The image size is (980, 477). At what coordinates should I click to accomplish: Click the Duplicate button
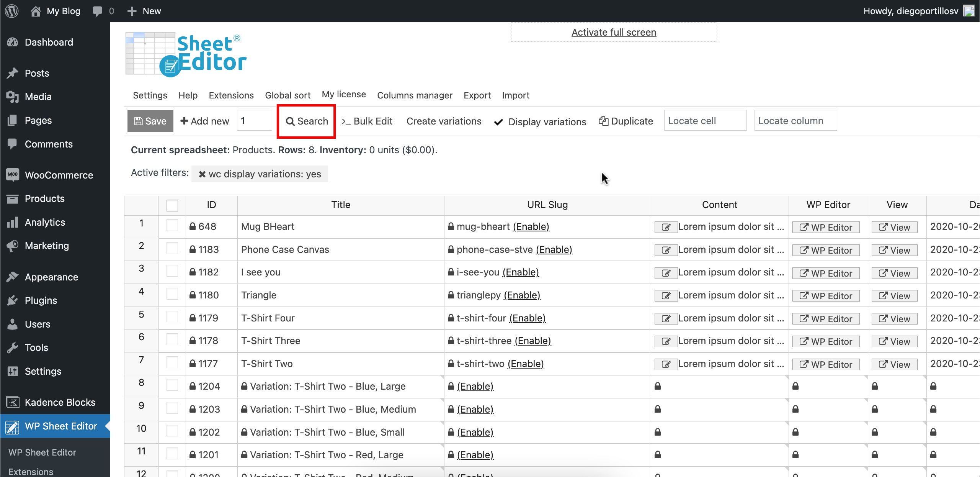coord(626,121)
